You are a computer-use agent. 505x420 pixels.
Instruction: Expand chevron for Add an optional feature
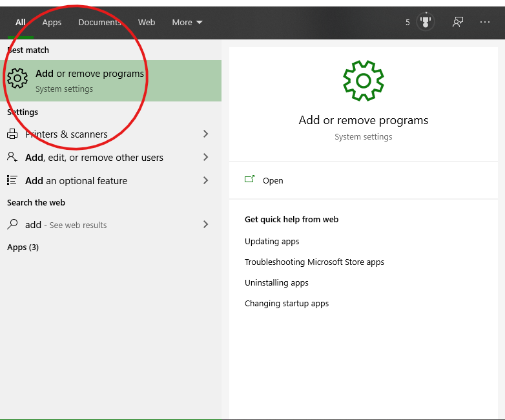tap(206, 180)
